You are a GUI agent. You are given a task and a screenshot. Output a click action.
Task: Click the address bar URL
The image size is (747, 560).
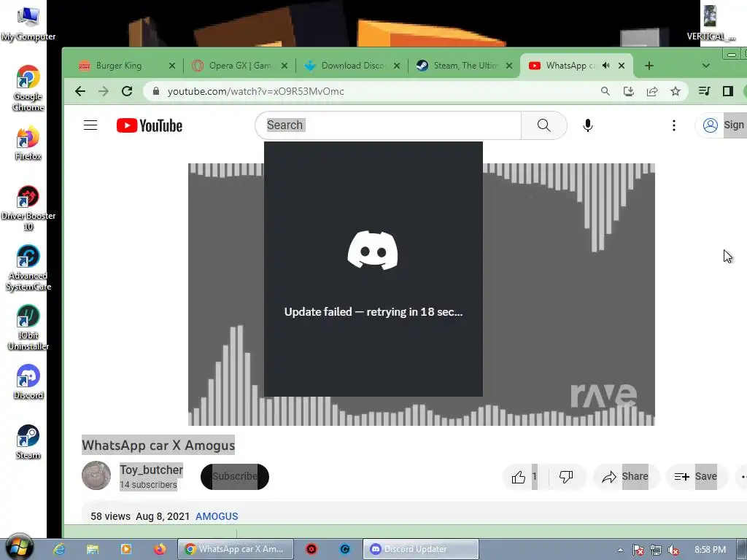pyautogui.click(x=256, y=91)
